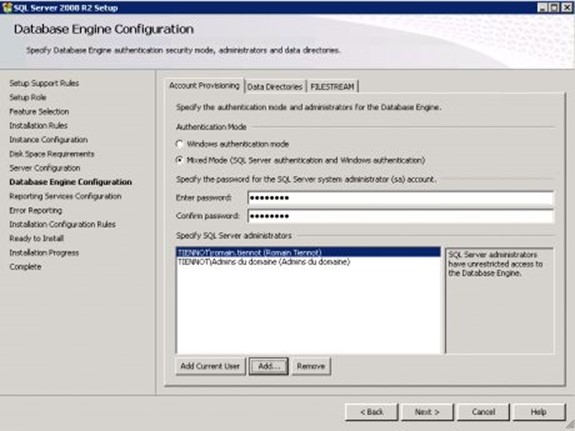Image resolution: width=575 pixels, height=431 pixels.
Task: Click the Enter password field
Action: tap(400, 198)
